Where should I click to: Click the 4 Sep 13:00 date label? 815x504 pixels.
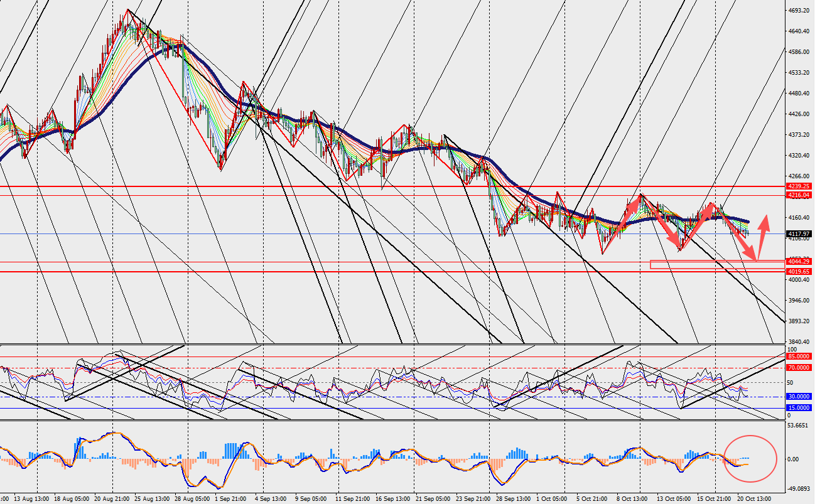click(x=271, y=499)
